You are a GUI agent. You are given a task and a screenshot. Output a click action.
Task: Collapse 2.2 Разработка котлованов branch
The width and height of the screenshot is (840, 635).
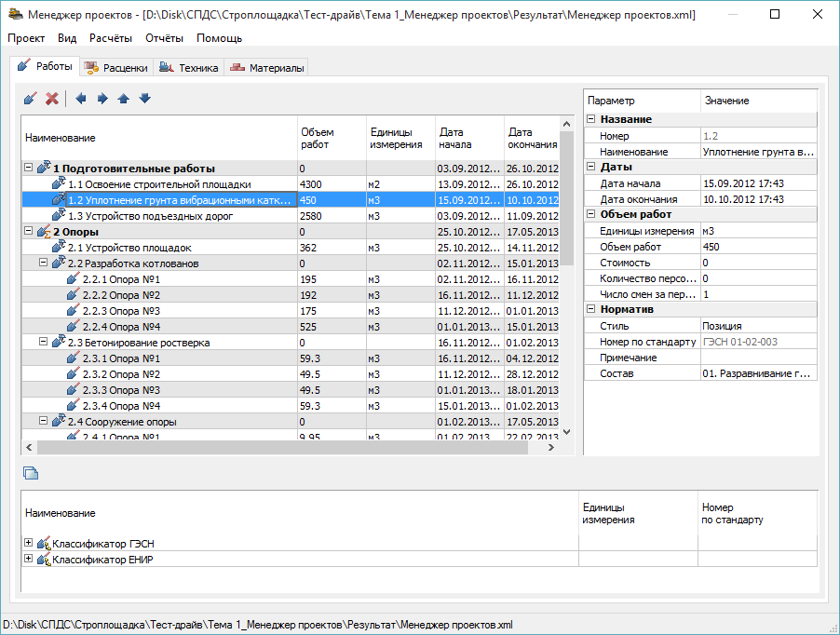coord(44,263)
